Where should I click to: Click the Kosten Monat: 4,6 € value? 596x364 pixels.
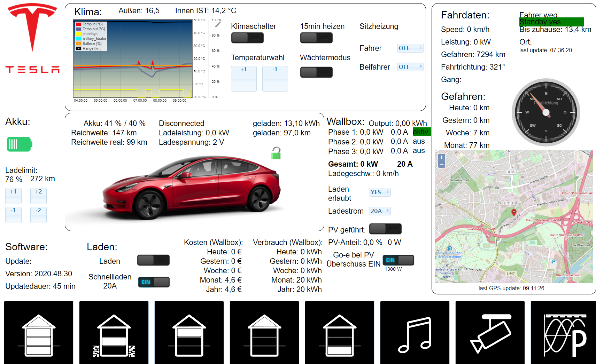(221, 280)
